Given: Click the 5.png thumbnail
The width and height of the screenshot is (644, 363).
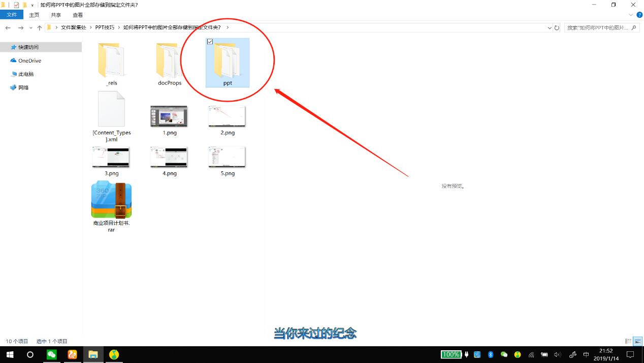Looking at the screenshot, I should coord(227,157).
